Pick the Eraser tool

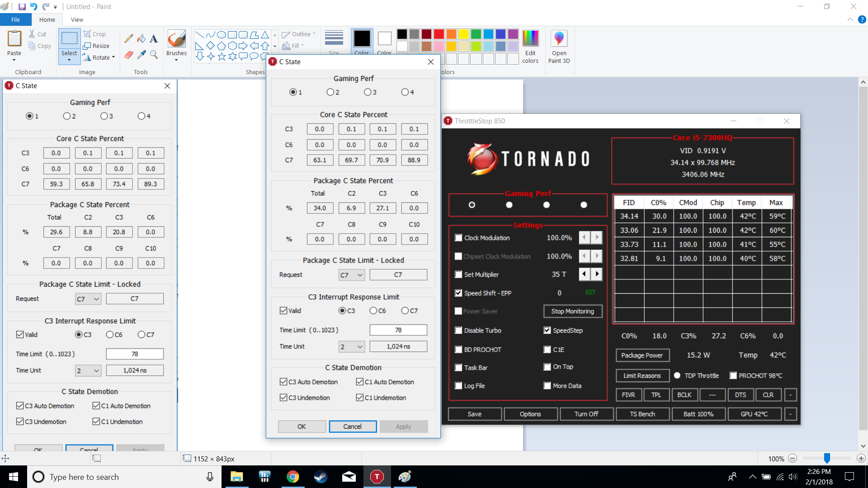coord(129,55)
